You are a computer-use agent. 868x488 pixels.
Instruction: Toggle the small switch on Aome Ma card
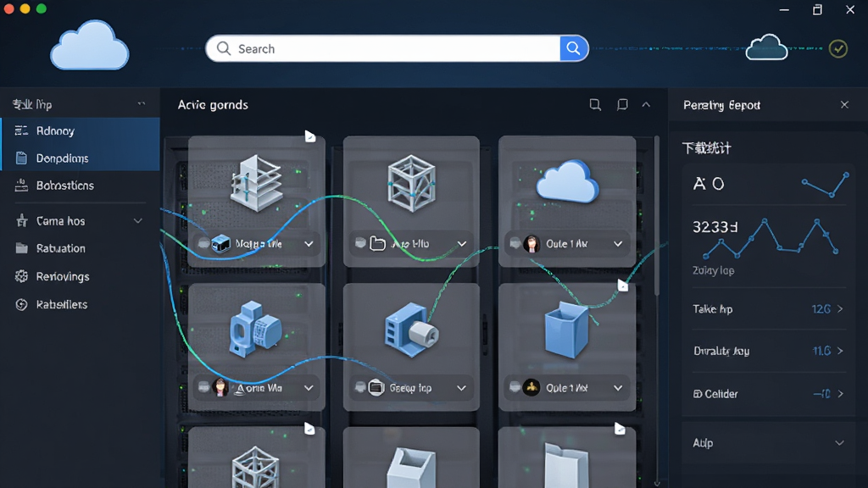(x=203, y=387)
